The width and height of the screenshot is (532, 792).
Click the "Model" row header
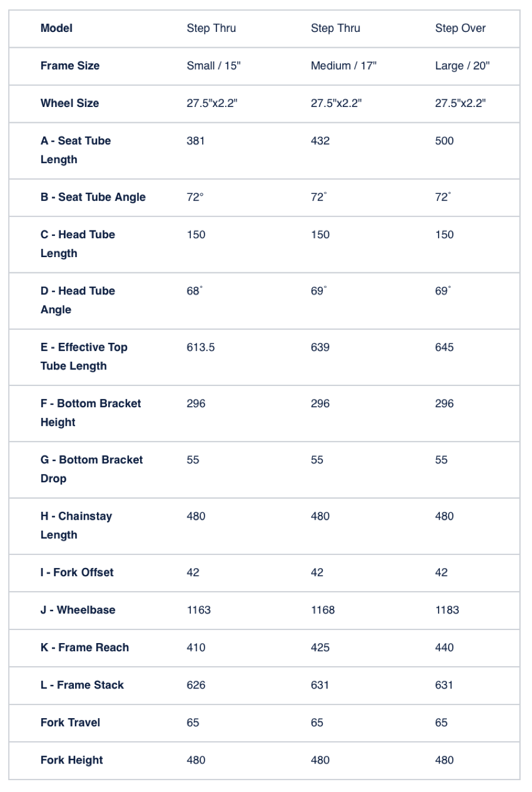click(x=57, y=28)
